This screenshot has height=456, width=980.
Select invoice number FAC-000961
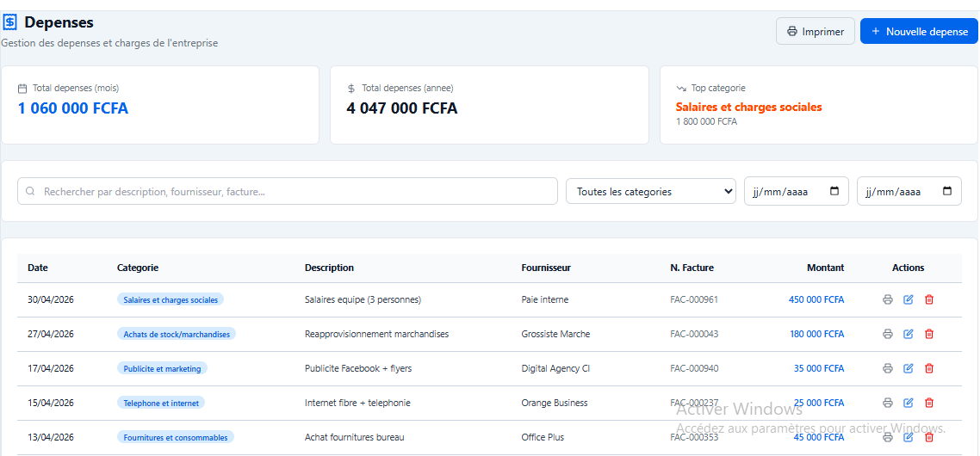(694, 299)
